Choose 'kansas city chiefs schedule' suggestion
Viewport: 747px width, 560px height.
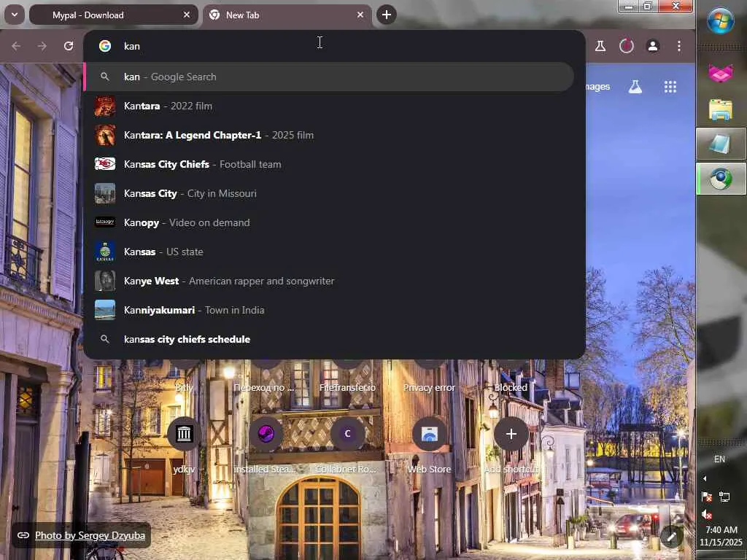tap(329, 339)
